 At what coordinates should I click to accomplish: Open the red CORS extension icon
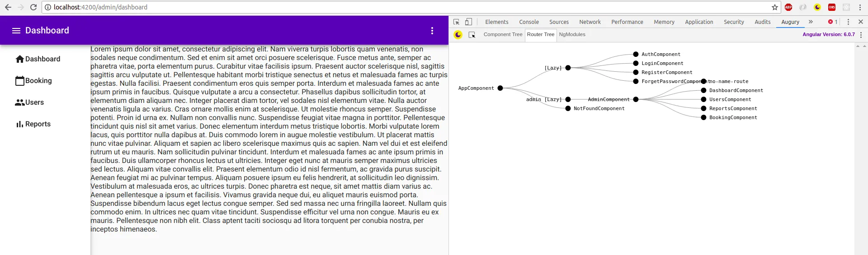click(832, 7)
